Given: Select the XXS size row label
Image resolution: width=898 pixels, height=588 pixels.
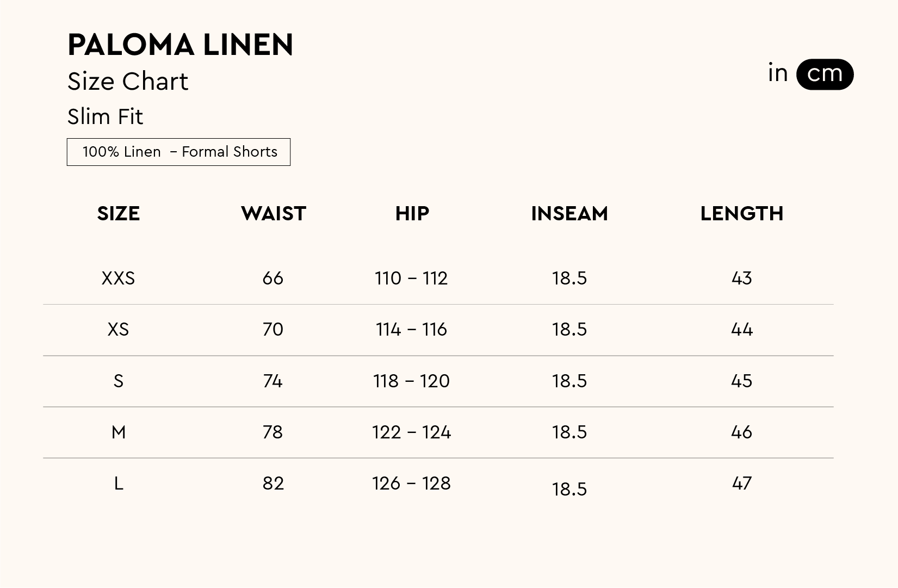Looking at the screenshot, I should 118,278.
